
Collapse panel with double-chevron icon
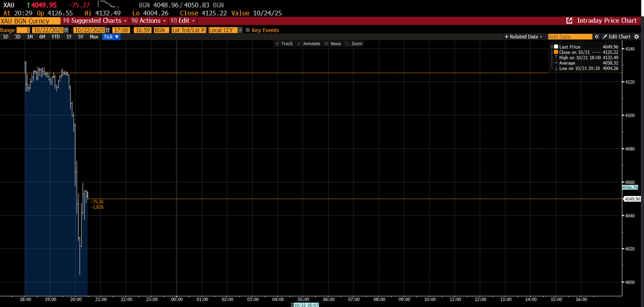[597, 36]
